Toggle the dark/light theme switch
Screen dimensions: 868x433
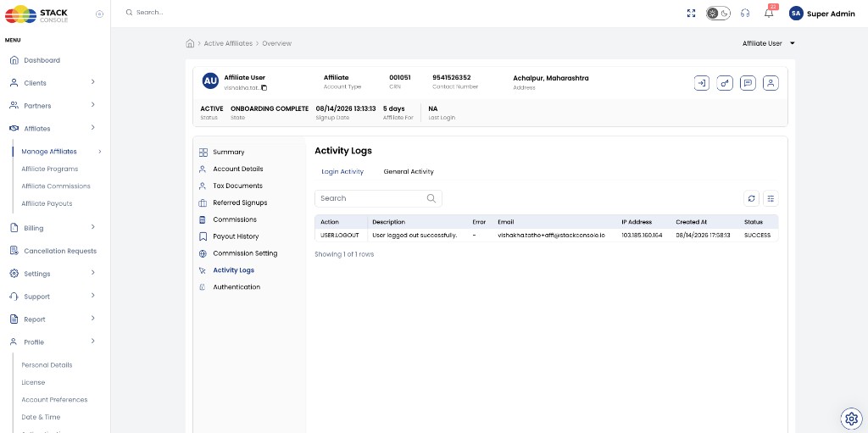718,14
